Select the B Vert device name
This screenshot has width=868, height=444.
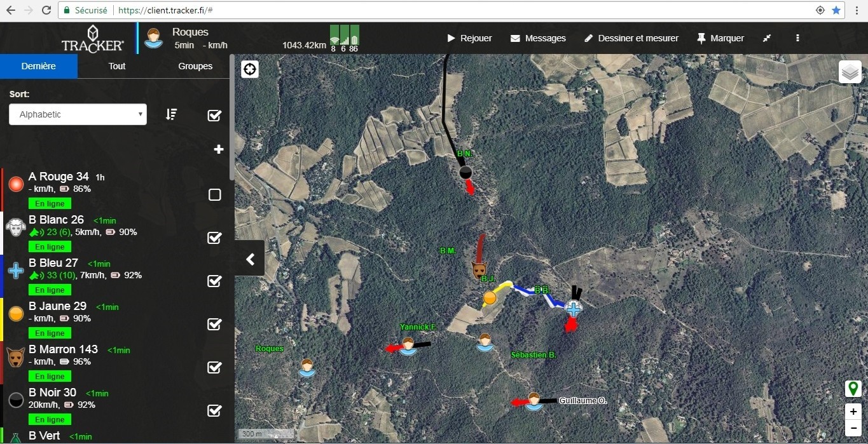44,436
